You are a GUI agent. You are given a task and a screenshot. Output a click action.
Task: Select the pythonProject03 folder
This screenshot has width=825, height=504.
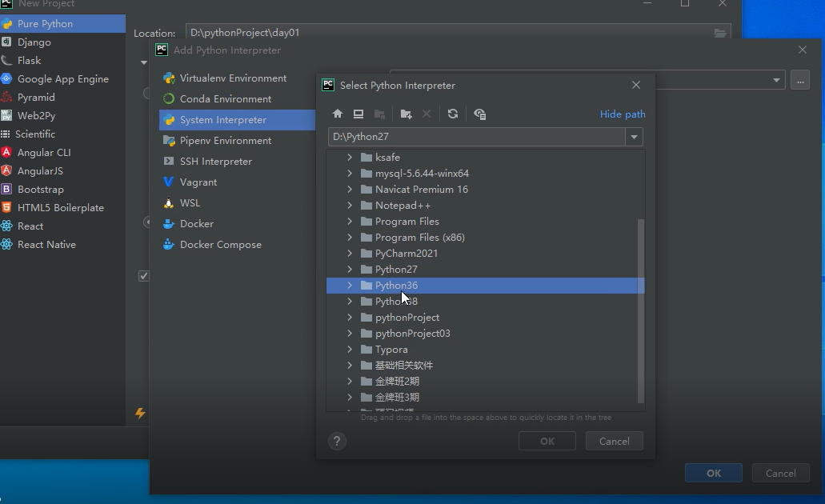pos(412,333)
